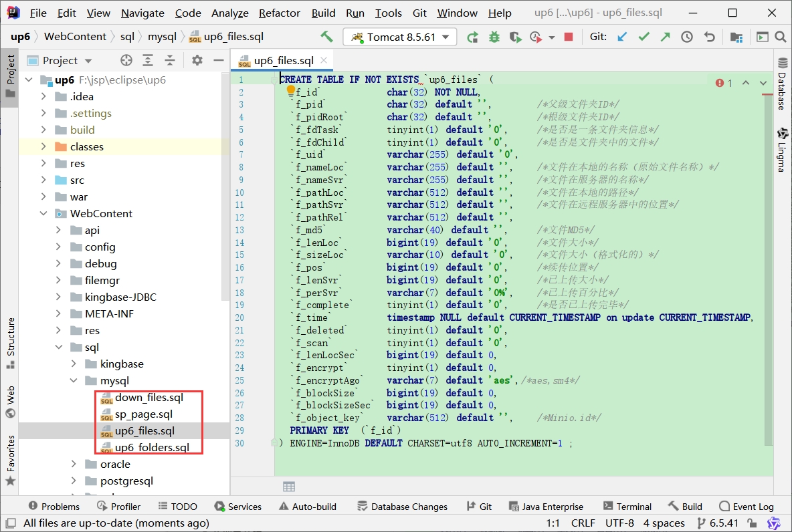Click the Debug bug icon in toolbar

(x=494, y=37)
